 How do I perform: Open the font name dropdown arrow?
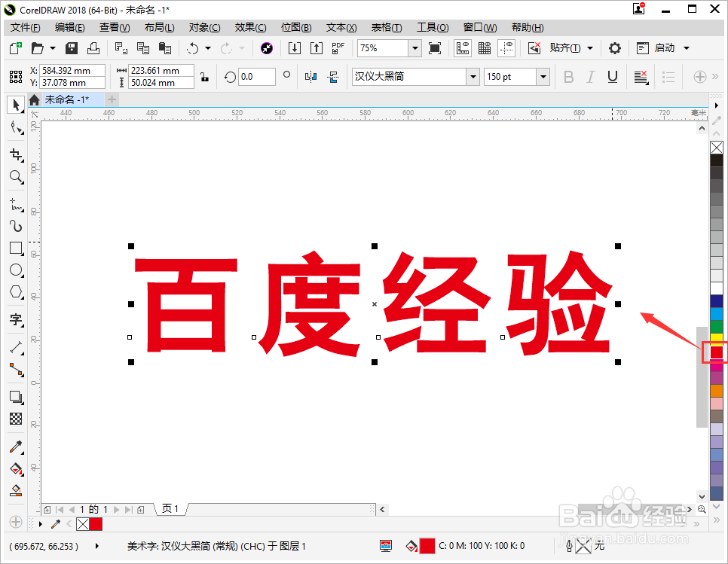pyautogui.click(x=473, y=77)
